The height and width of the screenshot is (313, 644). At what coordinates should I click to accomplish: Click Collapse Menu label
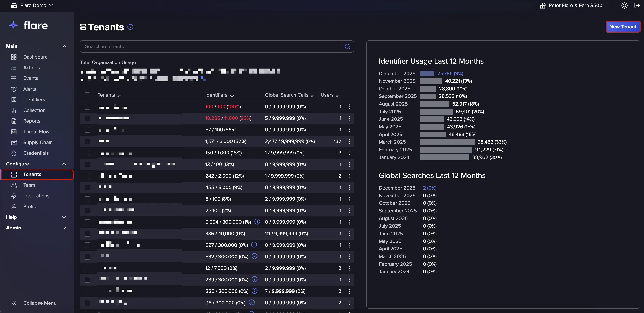(x=40, y=303)
